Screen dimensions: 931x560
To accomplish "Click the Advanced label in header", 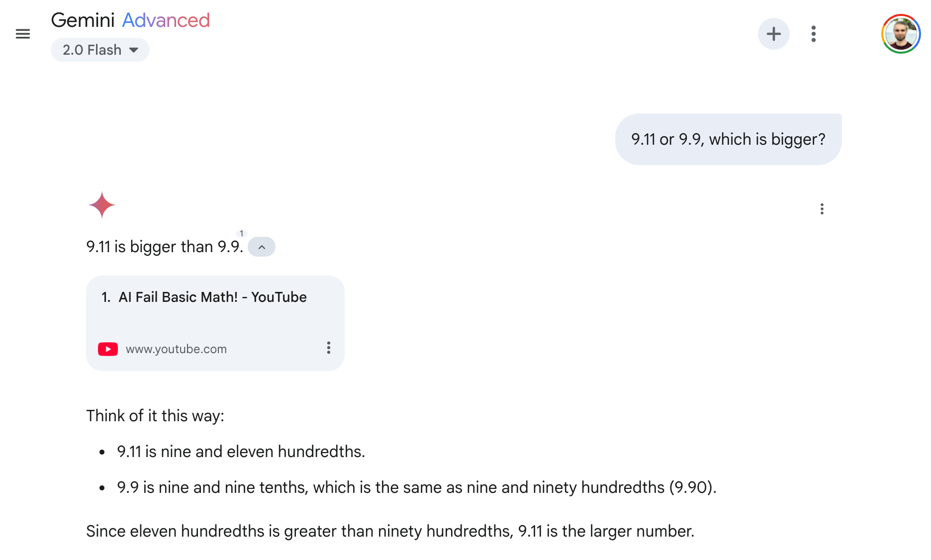I will pyautogui.click(x=166, y=20).
